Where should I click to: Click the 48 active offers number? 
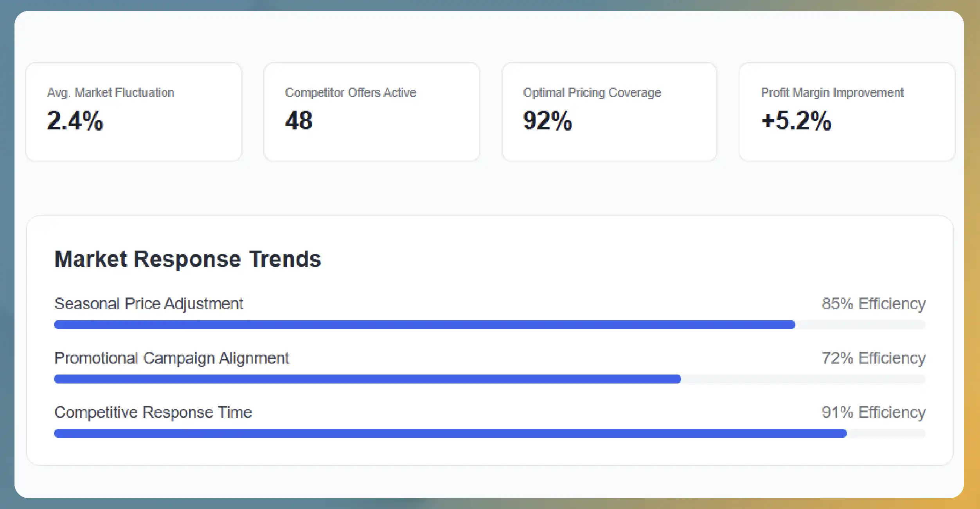pos(299,120)
